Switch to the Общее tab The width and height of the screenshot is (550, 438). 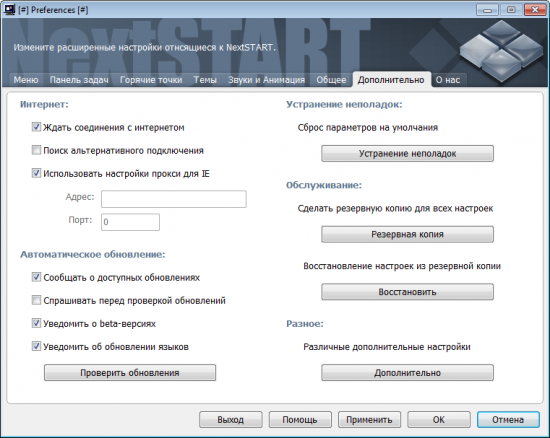(x=331, y=80)
